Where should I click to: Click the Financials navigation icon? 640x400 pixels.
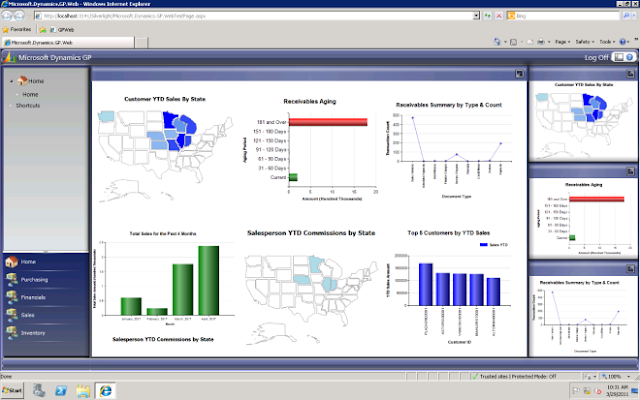(11, 297)
